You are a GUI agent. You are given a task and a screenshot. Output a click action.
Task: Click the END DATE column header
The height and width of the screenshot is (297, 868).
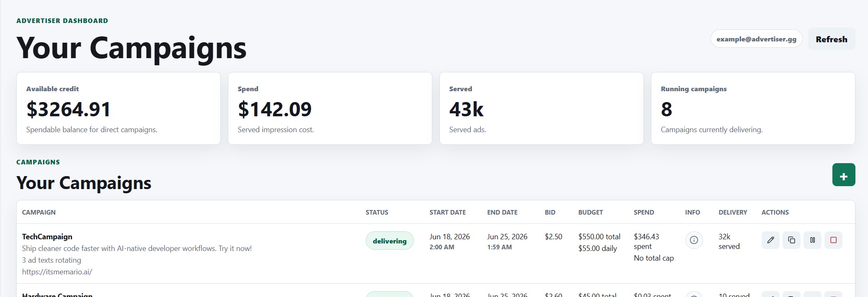click(502, 213)
